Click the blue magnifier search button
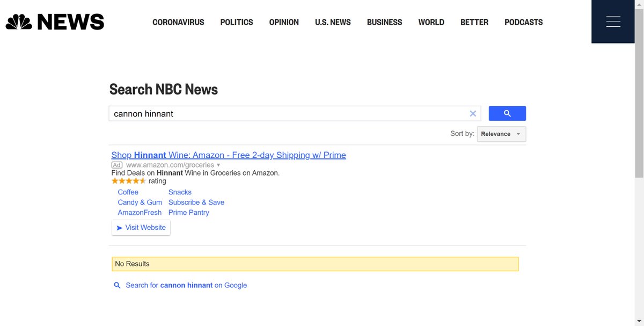The width and height of the screenshot is (644, 326). (x=507, y=113)
